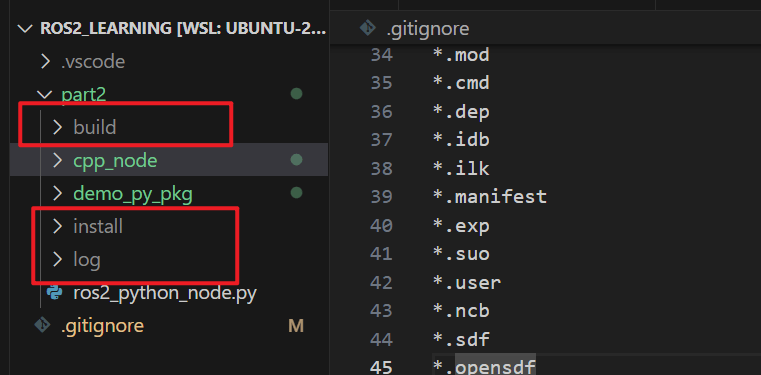Click the Python icon beside ros2_python_node.py
761x375 pixels.
tap(54, 293)
